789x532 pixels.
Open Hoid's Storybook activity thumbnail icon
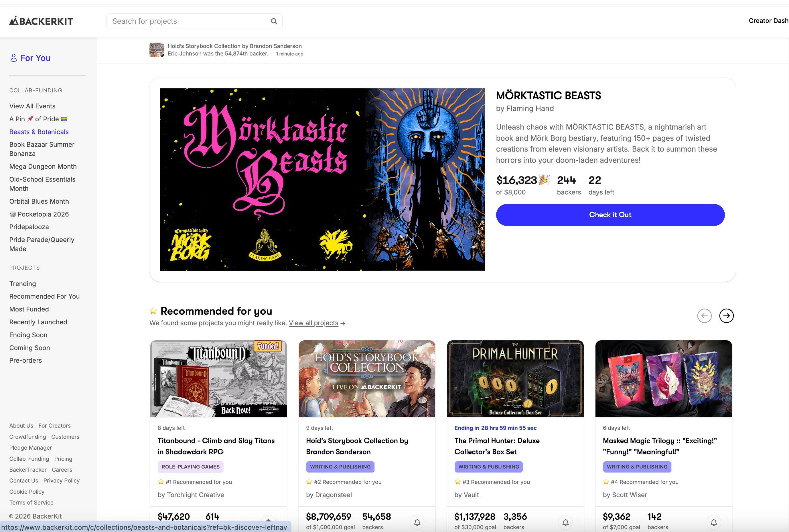(x=157, y=50)
